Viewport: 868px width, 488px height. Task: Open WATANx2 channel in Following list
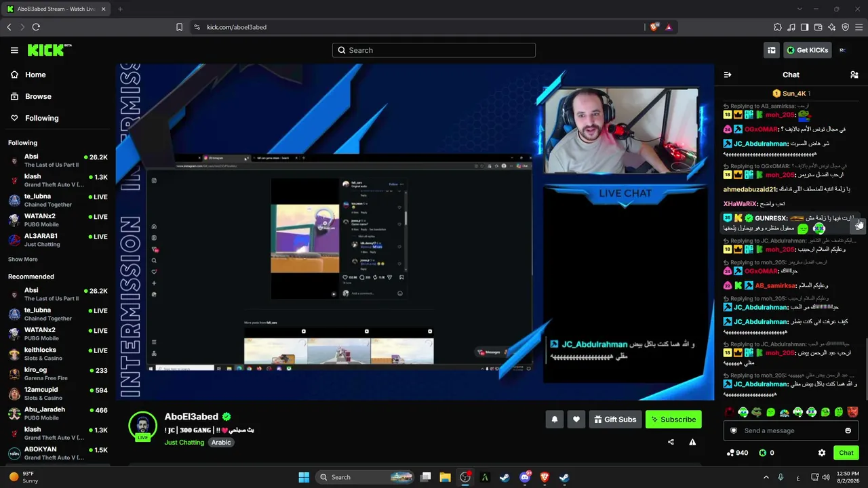tap(58, 220)
